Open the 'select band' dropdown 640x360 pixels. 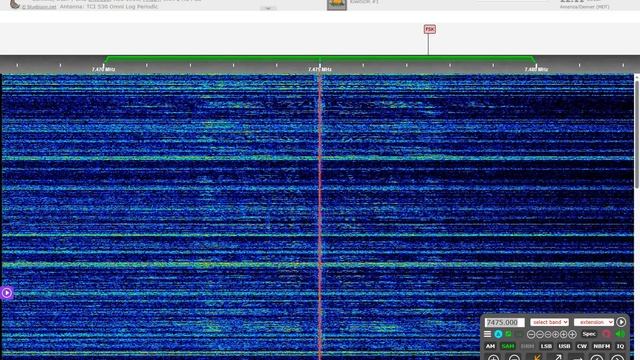pyautogui.click(x=549, y=322)
